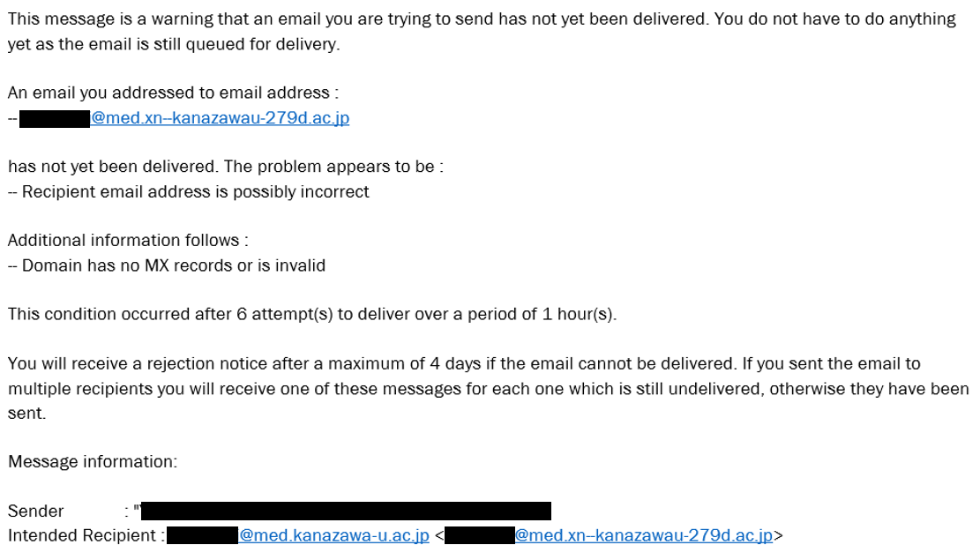Click the redacted username before the first address link
Viewport: 980px width, 560px height.
(x=55, y=119)
